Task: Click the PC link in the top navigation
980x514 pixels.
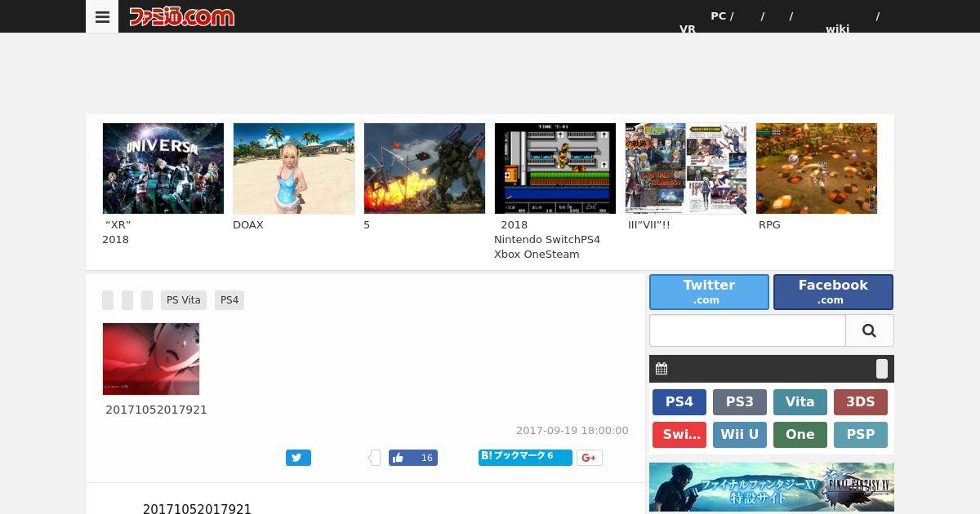Action: [719, 16]
